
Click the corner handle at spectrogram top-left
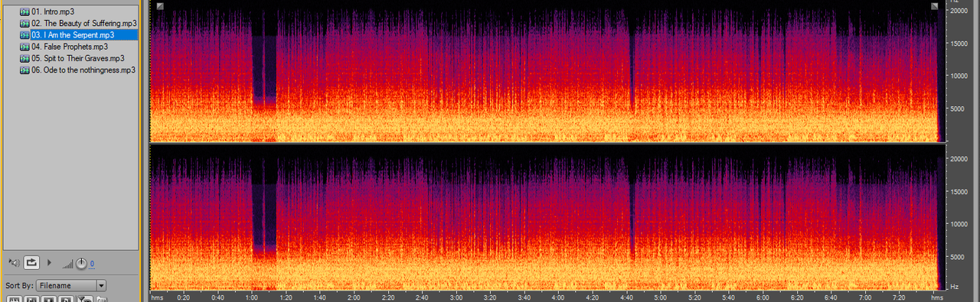159,6
